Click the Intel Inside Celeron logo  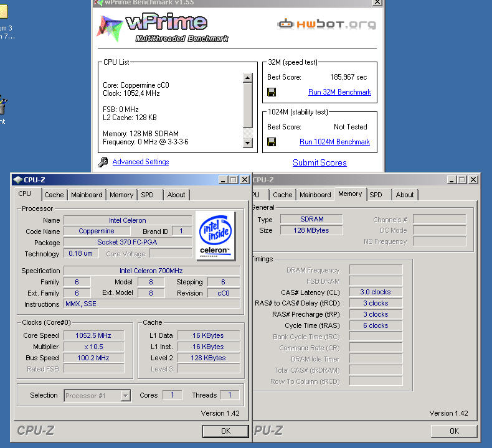tap(215, 236)
